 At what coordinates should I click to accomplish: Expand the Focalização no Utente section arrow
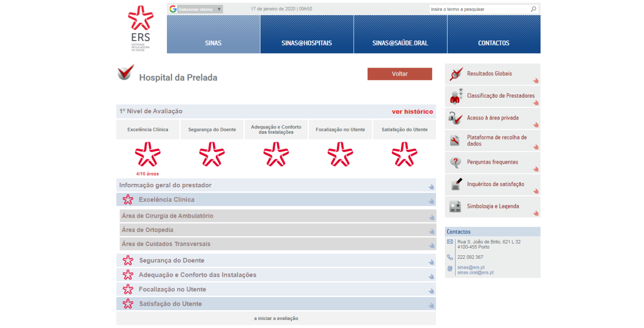click(431, 291)
